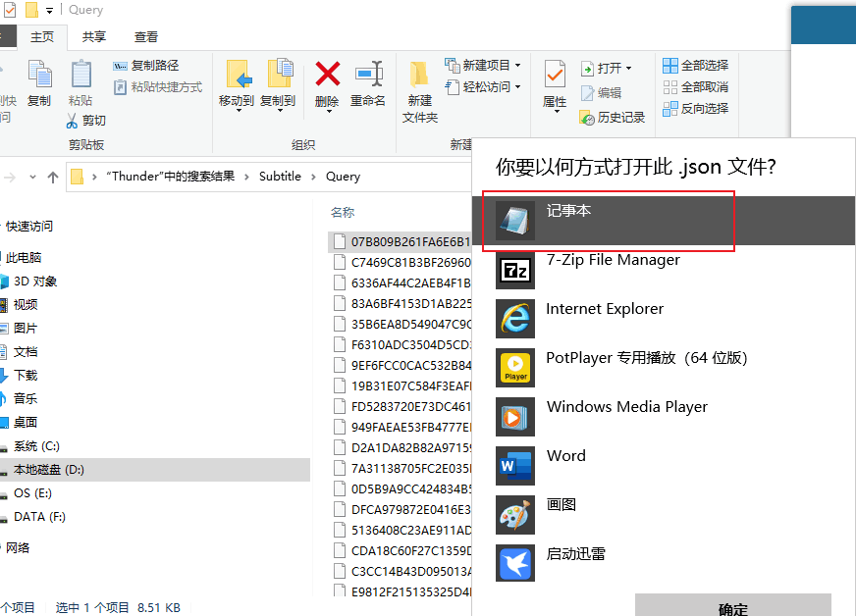Choose PotPlayer 专用播放 in the app list
This screenshot has height=616, width=856.
[x=664, y=368]
